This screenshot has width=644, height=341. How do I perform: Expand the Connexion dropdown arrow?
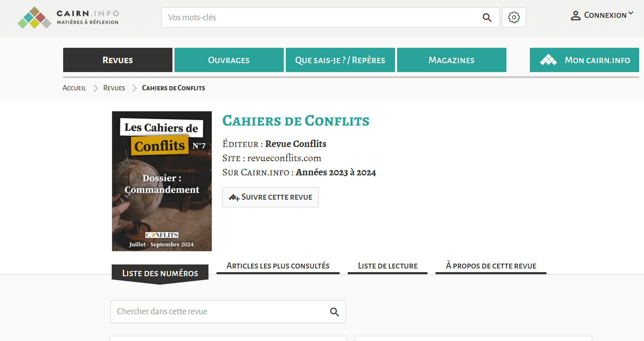[x=631, y=13]
